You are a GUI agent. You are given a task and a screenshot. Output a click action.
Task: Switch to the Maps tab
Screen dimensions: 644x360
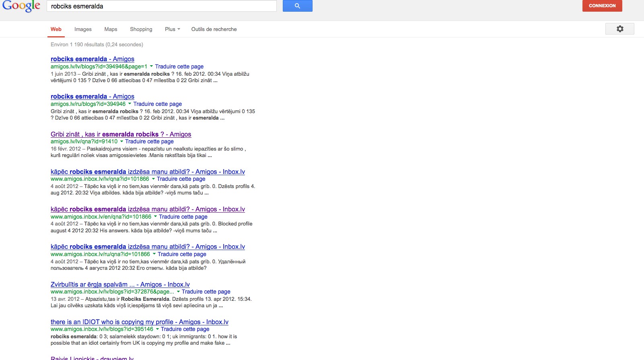111,29
